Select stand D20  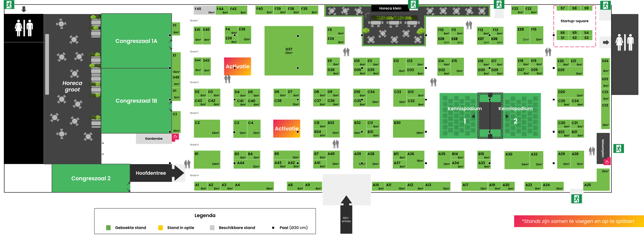click(x=570, y=93)
